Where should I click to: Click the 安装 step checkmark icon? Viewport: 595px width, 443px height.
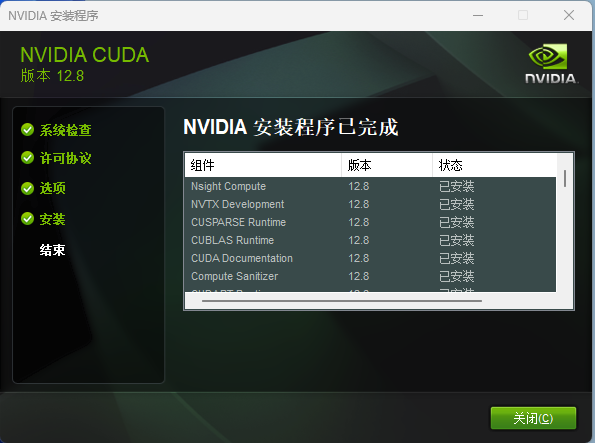pos(27,219)
